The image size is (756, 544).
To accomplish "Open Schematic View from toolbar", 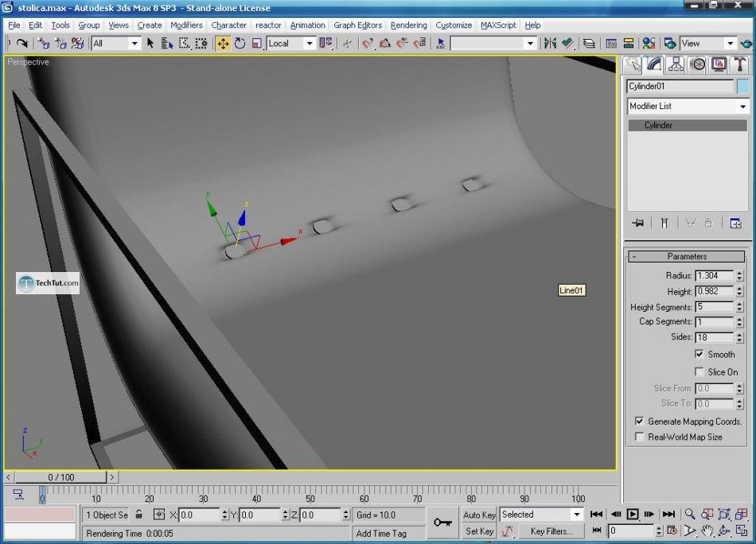I will click(x=628, y=44).
